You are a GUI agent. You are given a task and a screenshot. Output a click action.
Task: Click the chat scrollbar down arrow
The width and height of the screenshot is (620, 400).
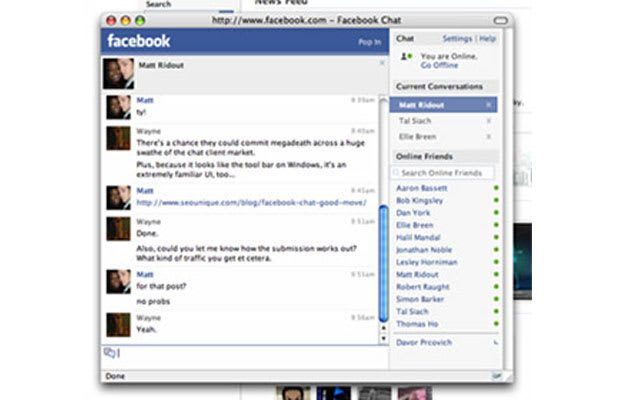384,338
